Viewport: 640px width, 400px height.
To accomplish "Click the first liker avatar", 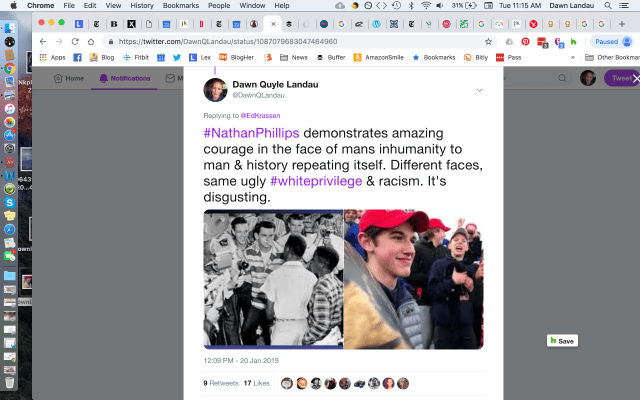I will (x=287, y=383).
